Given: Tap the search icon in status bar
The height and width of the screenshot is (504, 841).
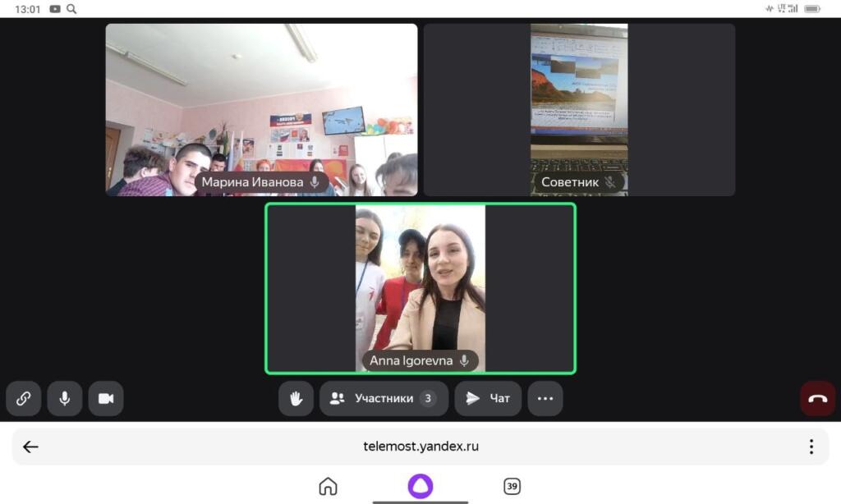Looking at the screenshot, I should pyautogui.click(x=71, y=9).
